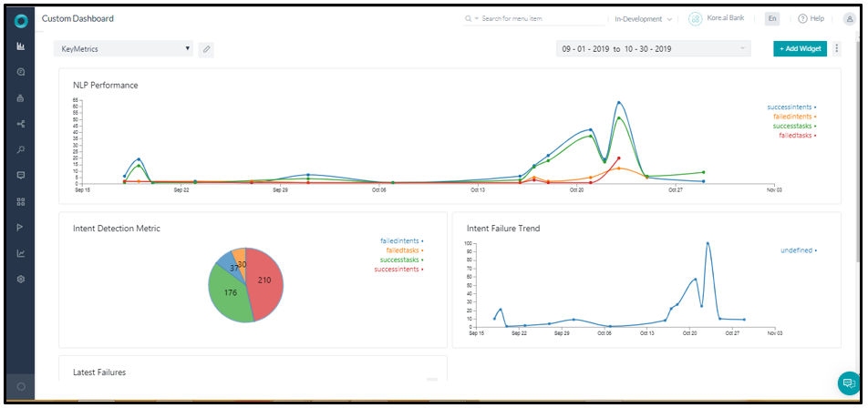Click the peak point of Intent Failure Trend
The width and height of the screenshot is (868, 408).
click(x=708, y=243)
